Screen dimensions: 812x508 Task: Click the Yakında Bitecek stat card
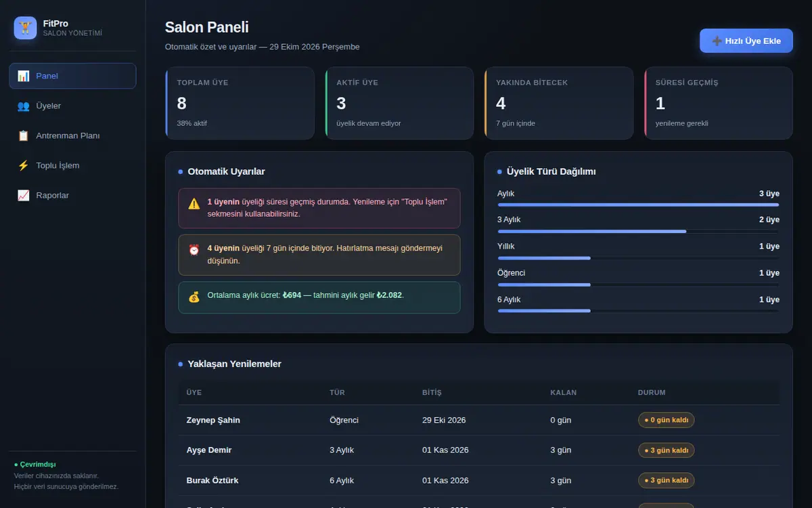[559, 103]
